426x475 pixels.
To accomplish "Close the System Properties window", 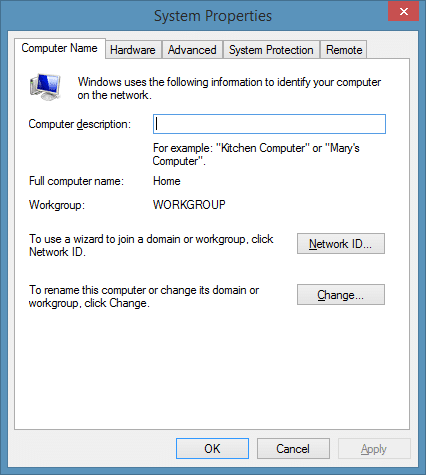I will (404, 11).
